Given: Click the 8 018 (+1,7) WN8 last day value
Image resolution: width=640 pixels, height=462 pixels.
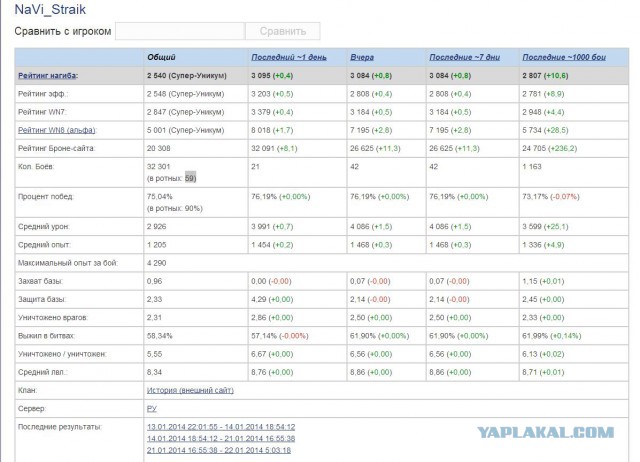Looking at the screenshot, I should 272,130.
